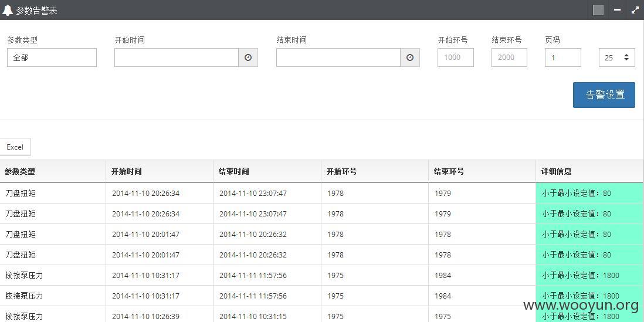Click the bell icon in title bar
The height and width of the screenshot is (322, 644).
(7, 11)
